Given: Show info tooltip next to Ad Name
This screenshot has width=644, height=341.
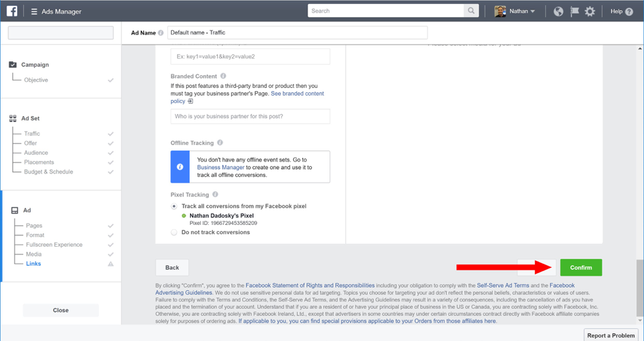Looking at the screenshot, I should pyautogui.click(x=161, y=33).
